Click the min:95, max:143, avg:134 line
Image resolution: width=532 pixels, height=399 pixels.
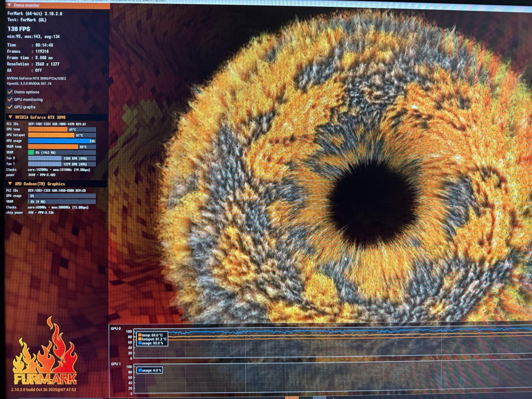coord(34,37)
